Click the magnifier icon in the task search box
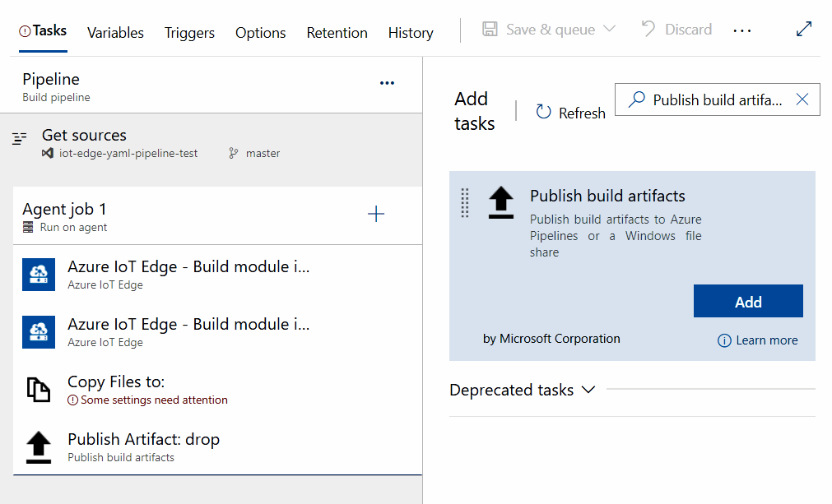Image resolution: width=832 pixels, height=504 pixels. 638,99
